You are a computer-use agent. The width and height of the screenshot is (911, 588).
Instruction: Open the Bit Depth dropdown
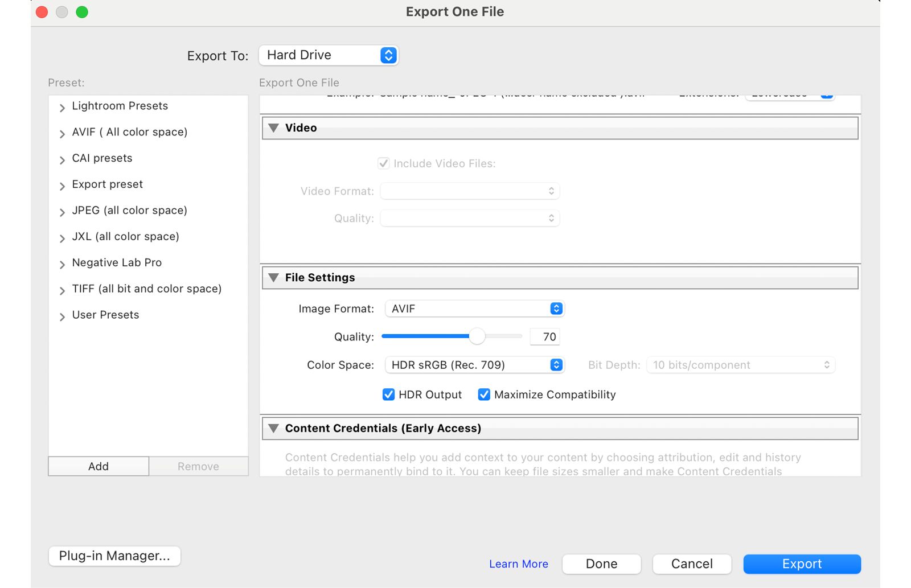click(740, 365)
